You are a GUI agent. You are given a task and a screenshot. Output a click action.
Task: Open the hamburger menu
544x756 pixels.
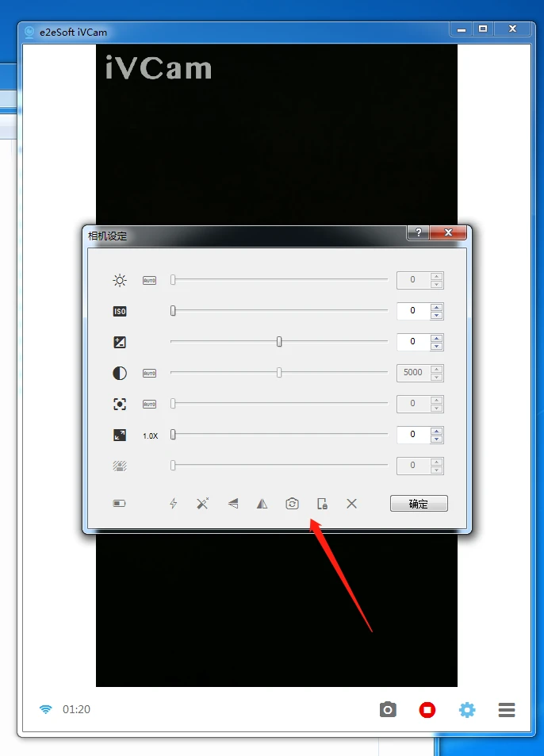pyautogui.click(x=507, y=710)
